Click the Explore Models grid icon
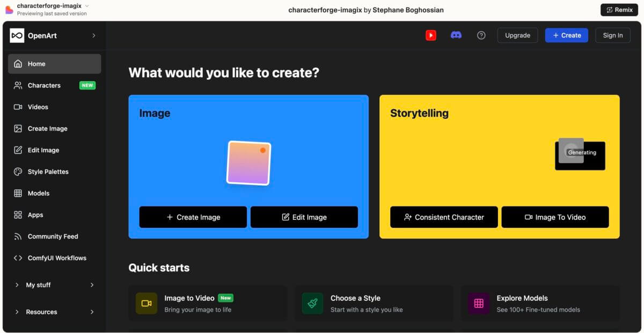 point(479,304)
